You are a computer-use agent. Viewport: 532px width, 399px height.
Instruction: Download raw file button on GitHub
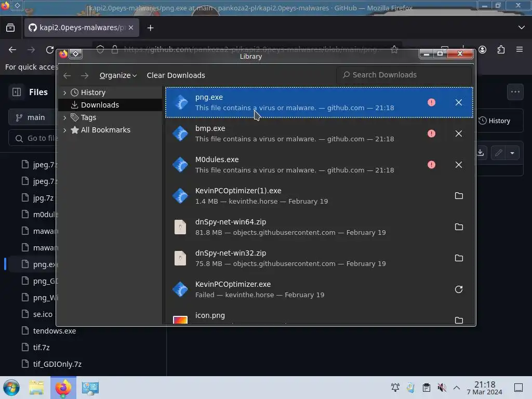point(481,153)
